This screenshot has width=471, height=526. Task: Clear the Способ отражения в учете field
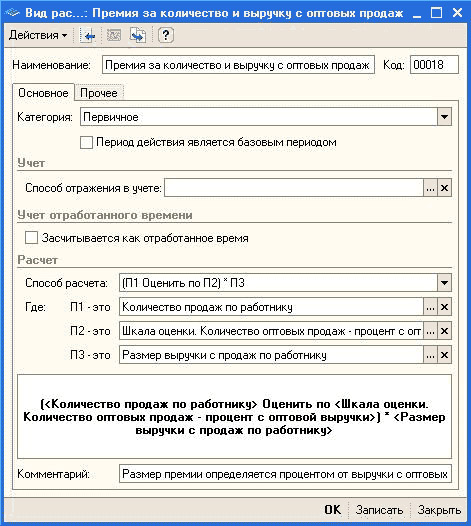(444, 188)
